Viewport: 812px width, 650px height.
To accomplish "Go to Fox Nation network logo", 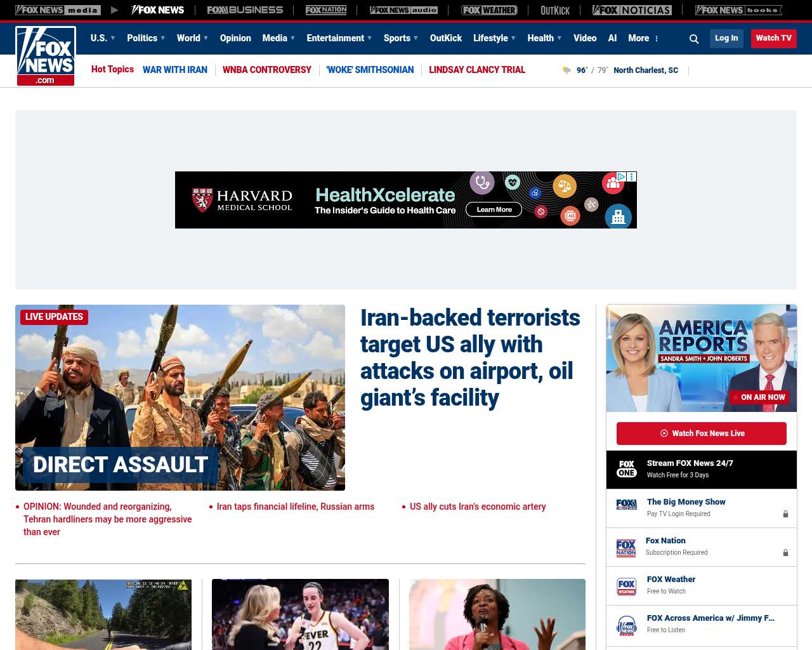I will point(326,10).
